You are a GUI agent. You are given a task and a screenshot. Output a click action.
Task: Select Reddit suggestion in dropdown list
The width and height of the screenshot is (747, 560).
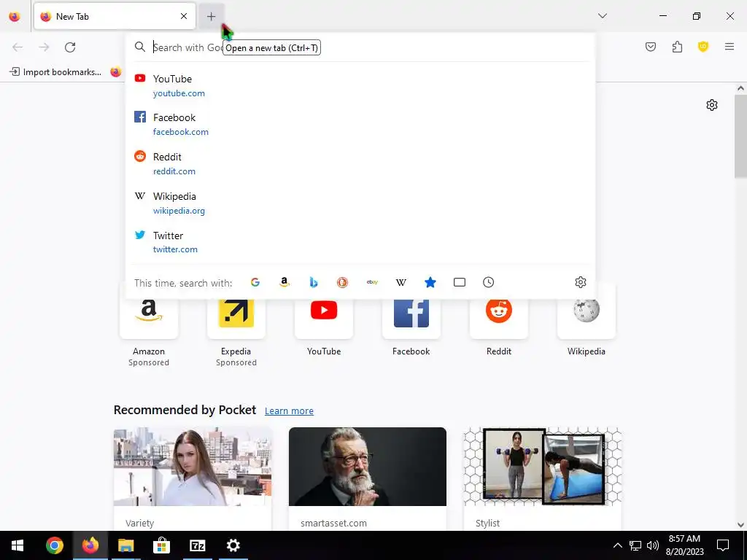pyautogui.click(x=360, y=163)
